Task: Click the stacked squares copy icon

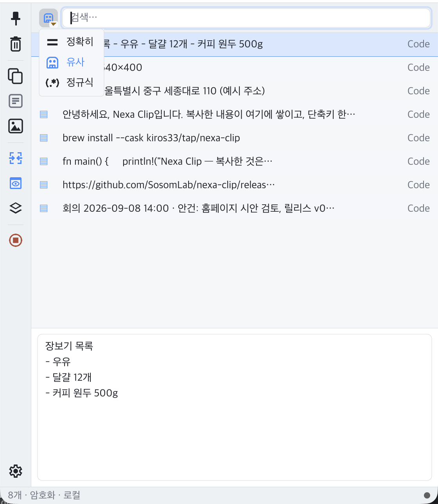Action: pos(16,76)
